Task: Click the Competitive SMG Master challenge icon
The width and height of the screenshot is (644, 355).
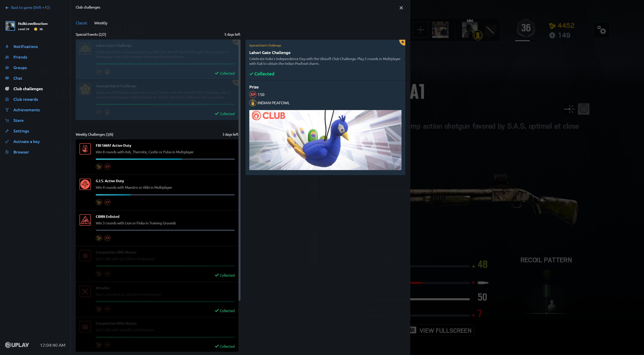Action: 85,256
